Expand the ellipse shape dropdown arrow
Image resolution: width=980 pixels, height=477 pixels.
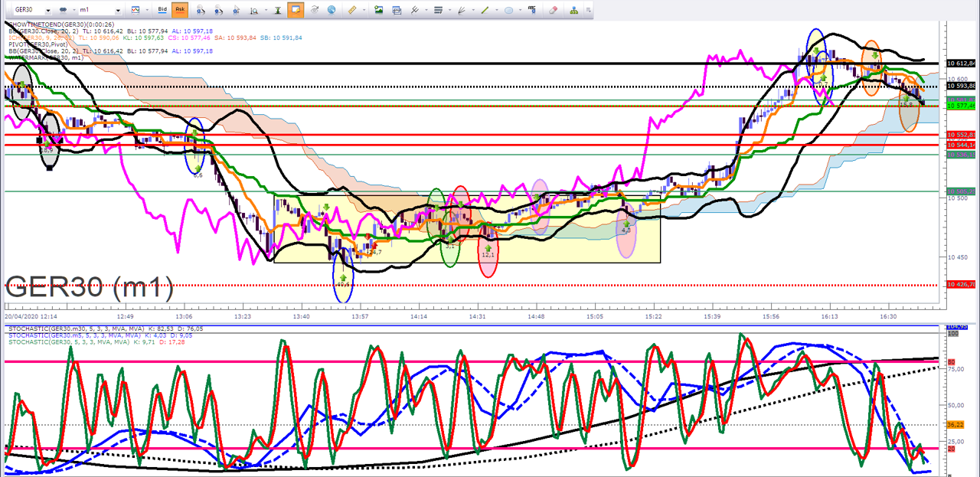[x=520, y=10]
